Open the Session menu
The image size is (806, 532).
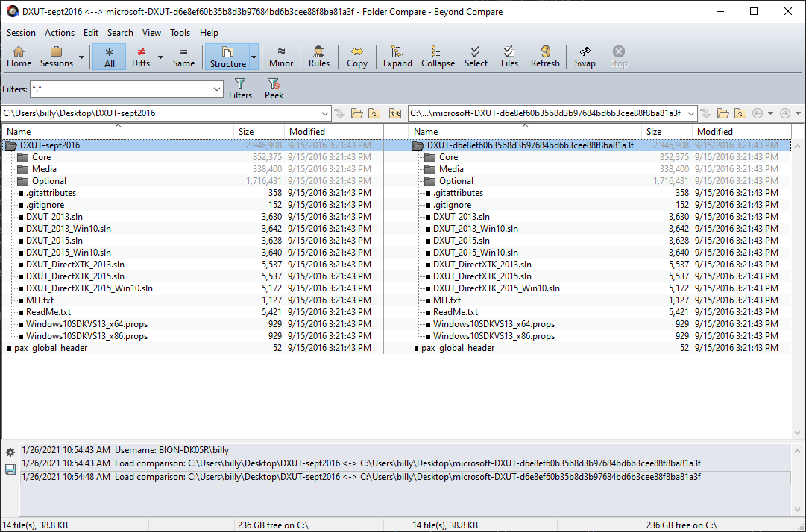tap(21, 32)
